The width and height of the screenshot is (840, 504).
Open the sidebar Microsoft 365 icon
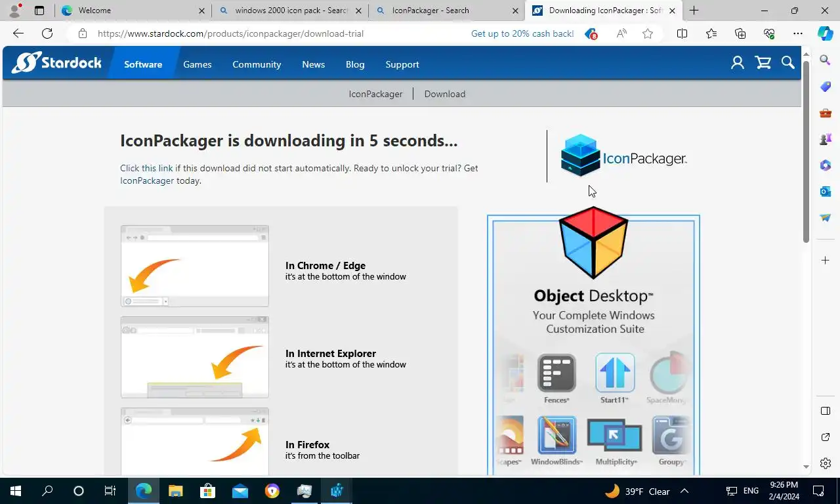[x=826, y=165]
